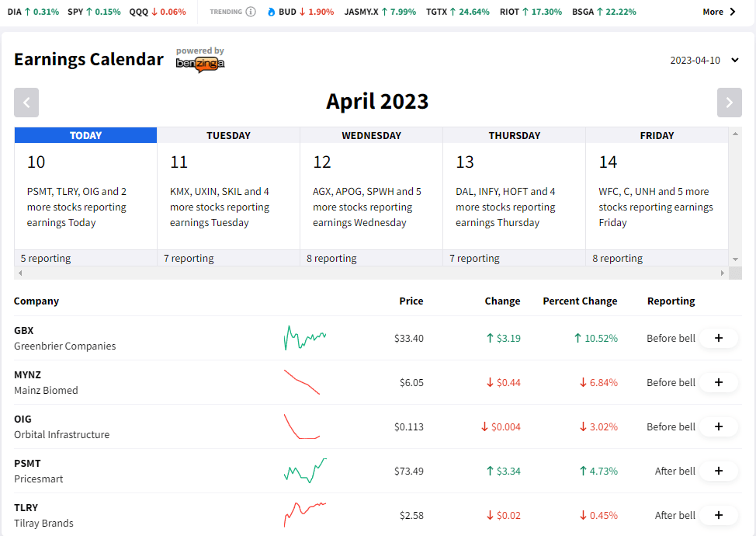Open the DIA ticker quote
Image resolution: width=756 pixels, height=536 pixels.
click(x=13, y=12)
